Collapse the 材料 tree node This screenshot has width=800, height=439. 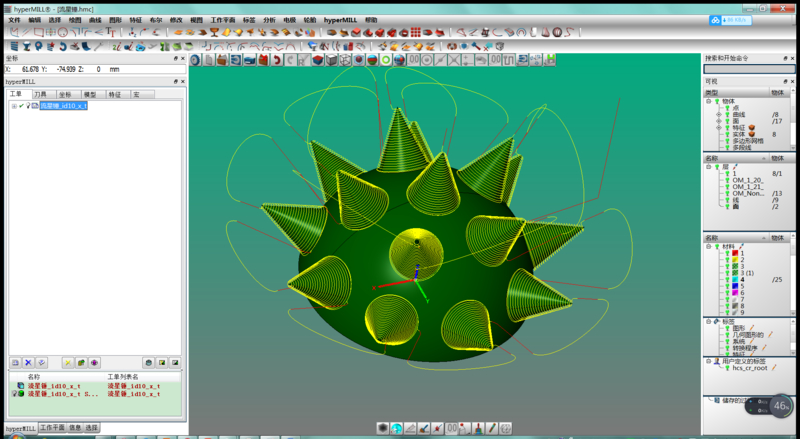709,247
